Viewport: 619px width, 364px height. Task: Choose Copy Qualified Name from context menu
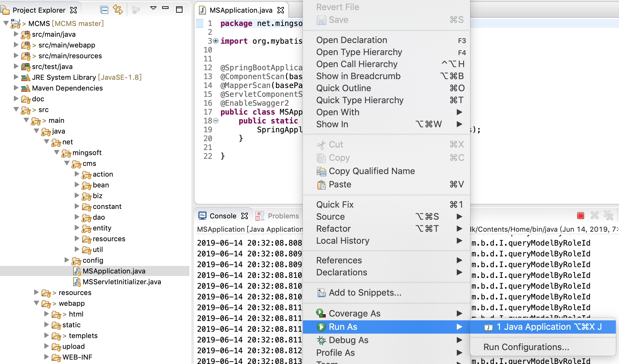(372, 171)
